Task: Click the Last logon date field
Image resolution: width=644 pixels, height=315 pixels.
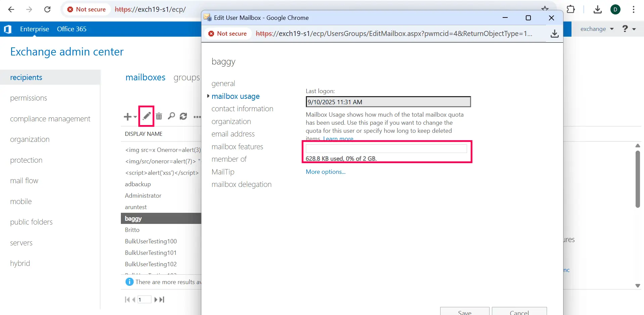Action: click(x=388, y=102)
